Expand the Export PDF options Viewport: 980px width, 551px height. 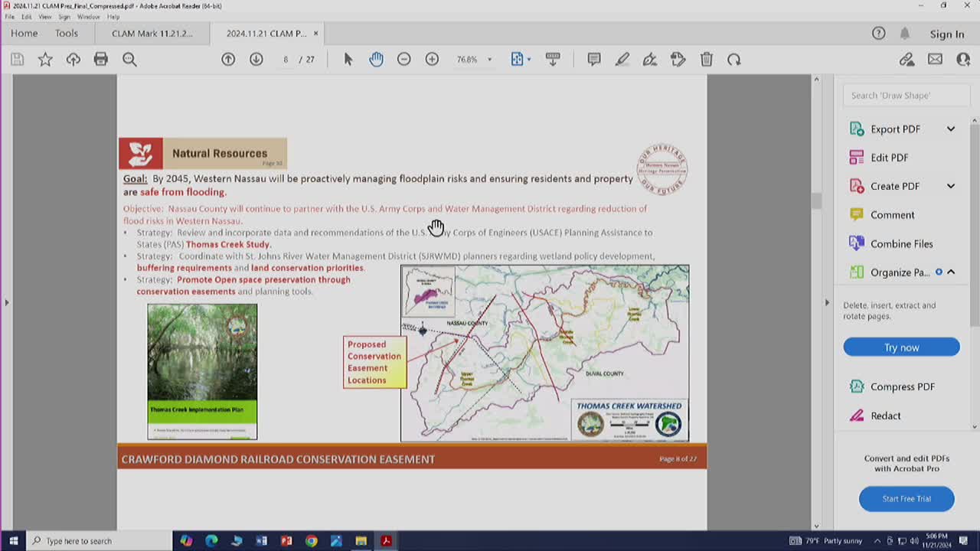950,129
